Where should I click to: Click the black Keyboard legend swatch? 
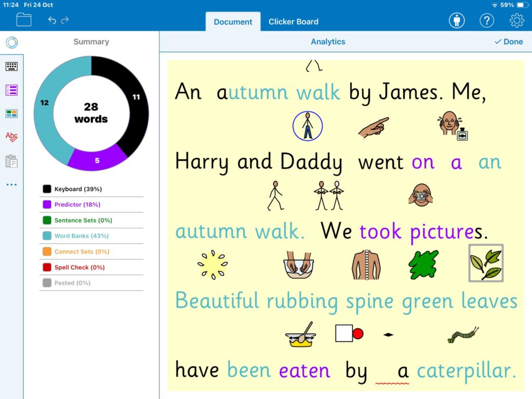[47, 189]
